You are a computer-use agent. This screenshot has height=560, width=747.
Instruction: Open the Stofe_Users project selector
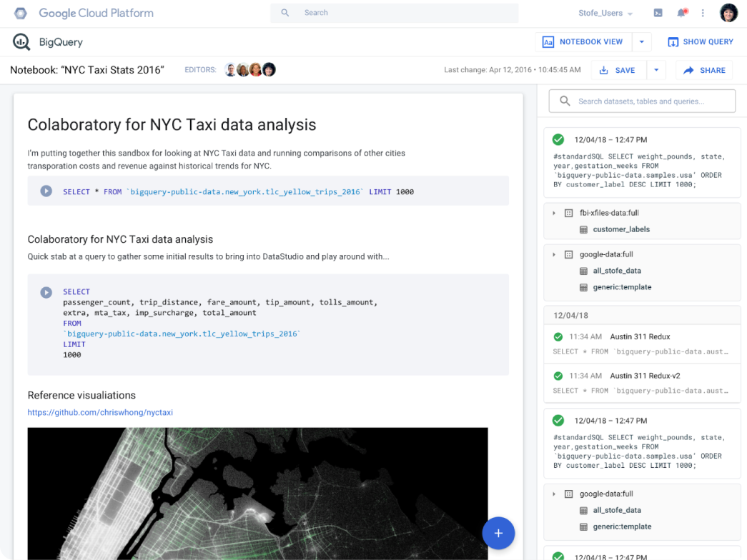tap(605, 14)
